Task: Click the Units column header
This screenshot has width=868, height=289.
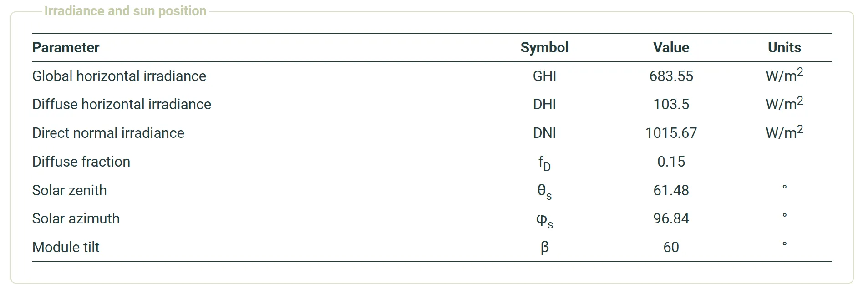Action: point(784,47)
